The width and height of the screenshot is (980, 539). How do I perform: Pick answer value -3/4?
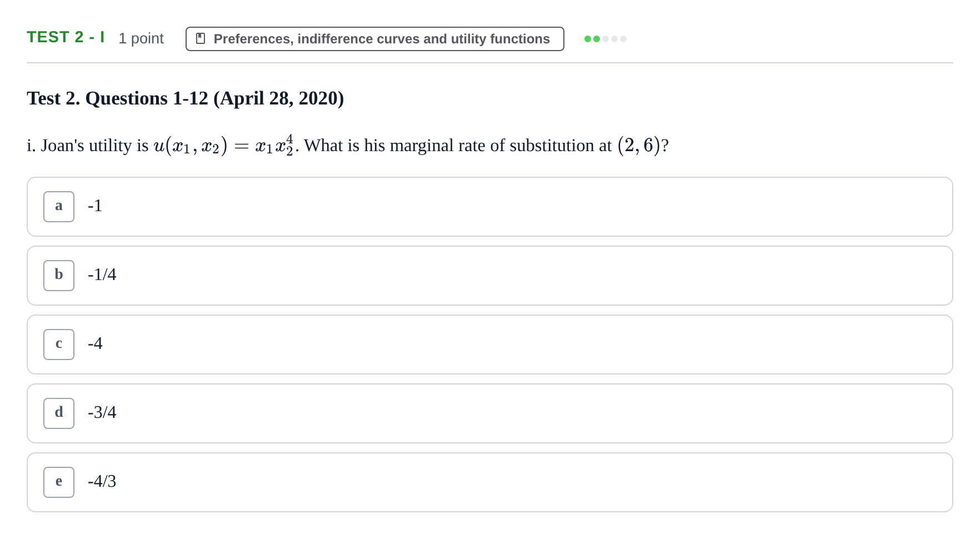tap(102, 412)
